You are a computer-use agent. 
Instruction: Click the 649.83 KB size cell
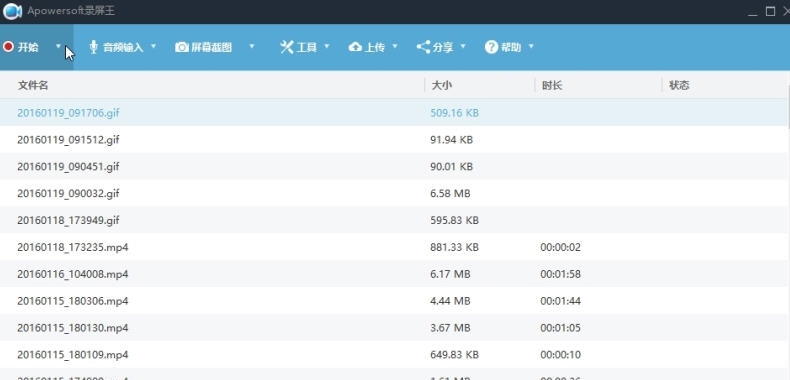click(454, 355)
